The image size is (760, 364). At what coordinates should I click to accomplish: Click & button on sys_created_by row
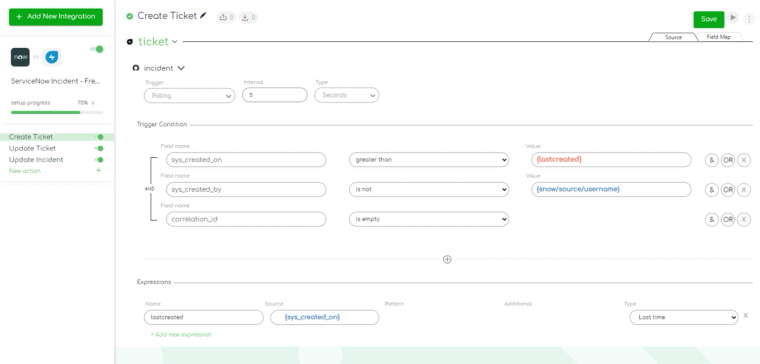coord(712,190)
